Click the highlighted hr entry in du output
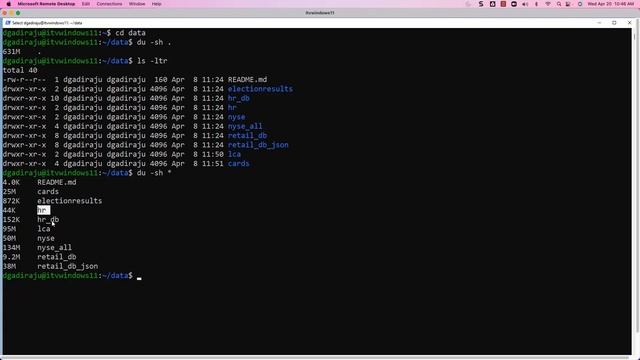Screen dimensions: 640x360 (x=43, y=210)
